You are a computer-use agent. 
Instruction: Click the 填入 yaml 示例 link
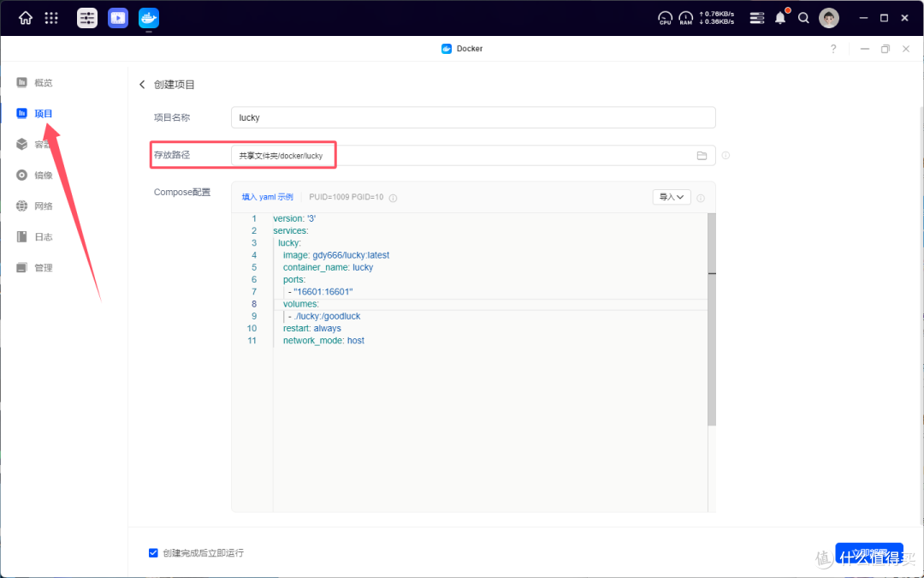[x=267, y=197]
